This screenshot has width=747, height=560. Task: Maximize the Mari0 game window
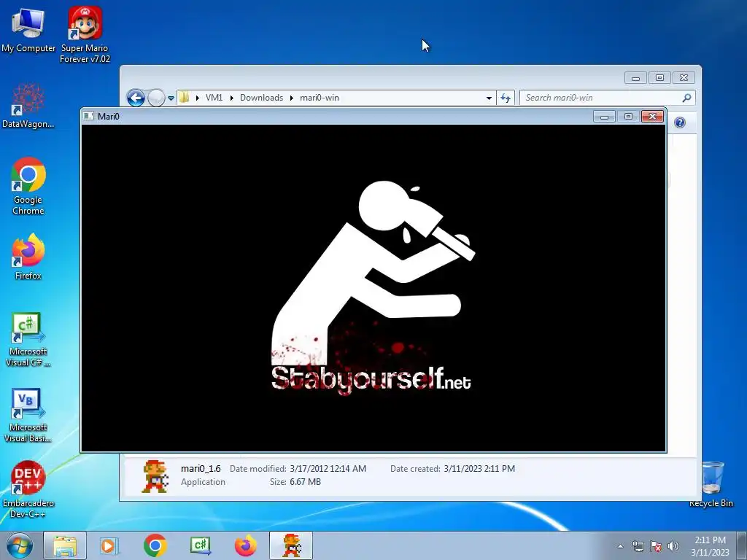[x=628, y=116]
